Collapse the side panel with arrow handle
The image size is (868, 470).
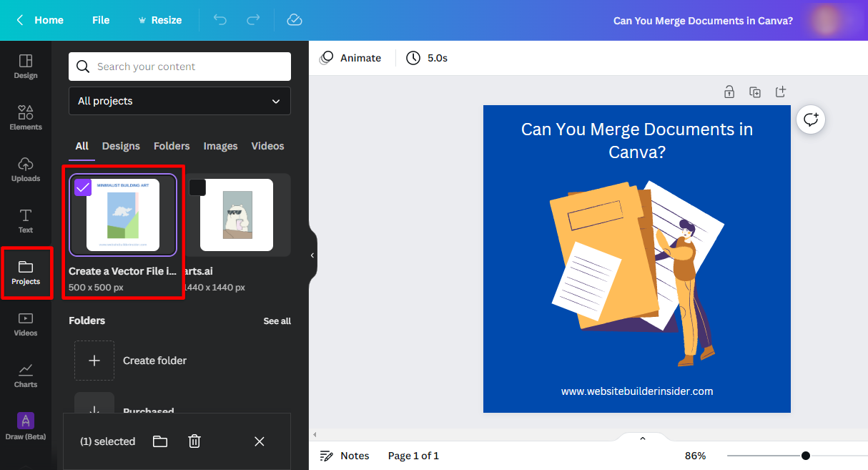click(312, 255)
